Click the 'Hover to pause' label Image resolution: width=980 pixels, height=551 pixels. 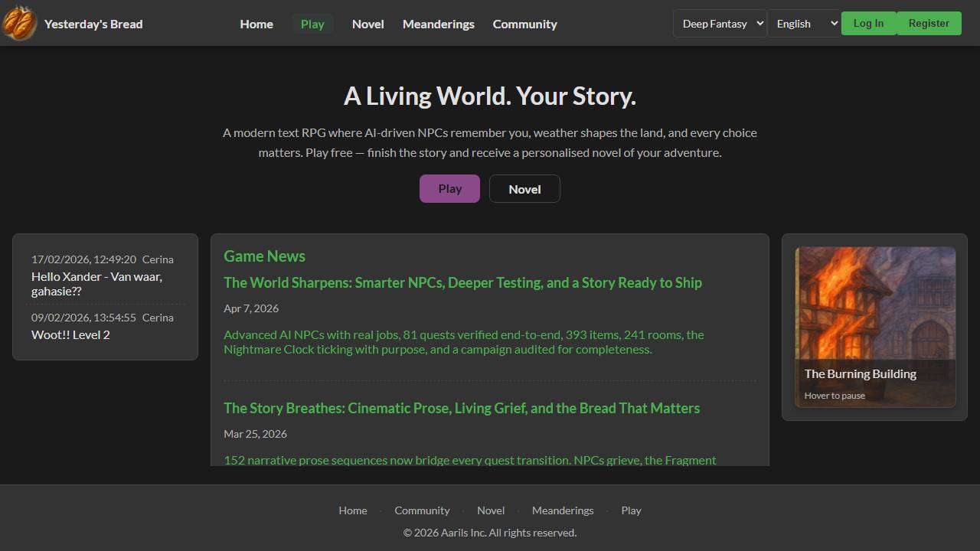[x=835, y=396]
